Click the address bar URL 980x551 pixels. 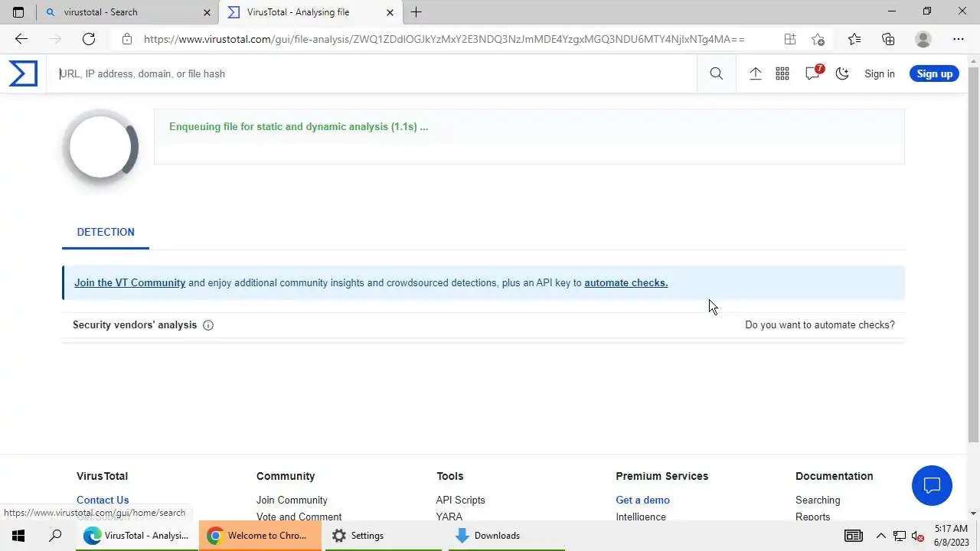[x=444, y=39]
